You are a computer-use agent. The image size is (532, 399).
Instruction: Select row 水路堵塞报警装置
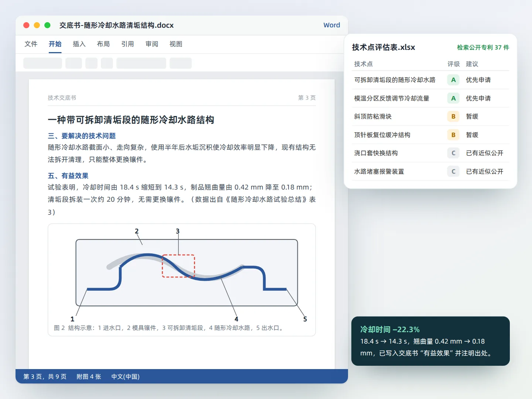coord(430,171)
